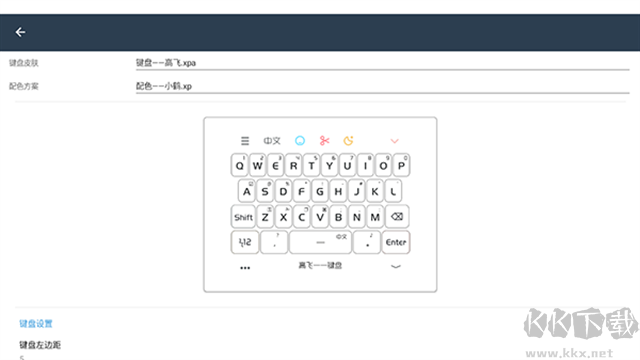640x360 pixels.
Task: Tap the K key on preview
Action: pyautogui.click(x=375, y=191)
